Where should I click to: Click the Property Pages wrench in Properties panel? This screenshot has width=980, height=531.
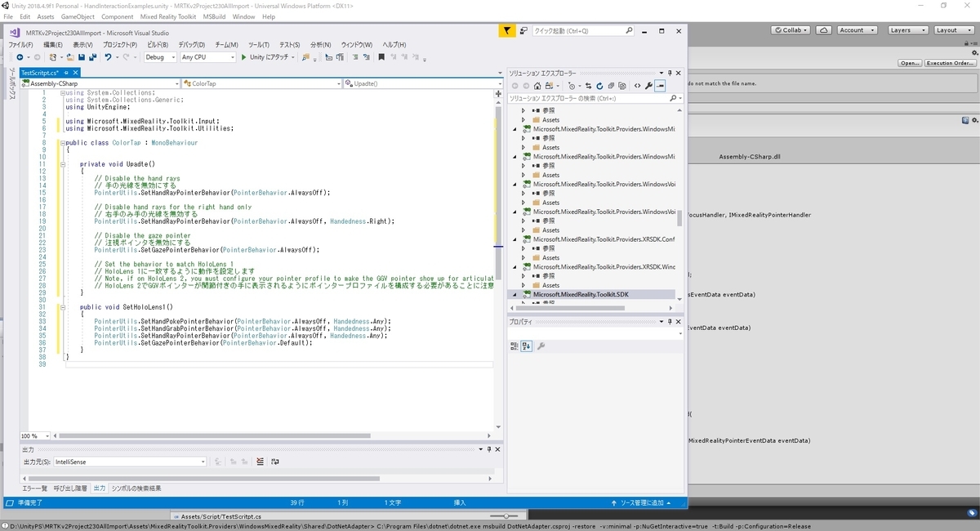click(541, 346)
